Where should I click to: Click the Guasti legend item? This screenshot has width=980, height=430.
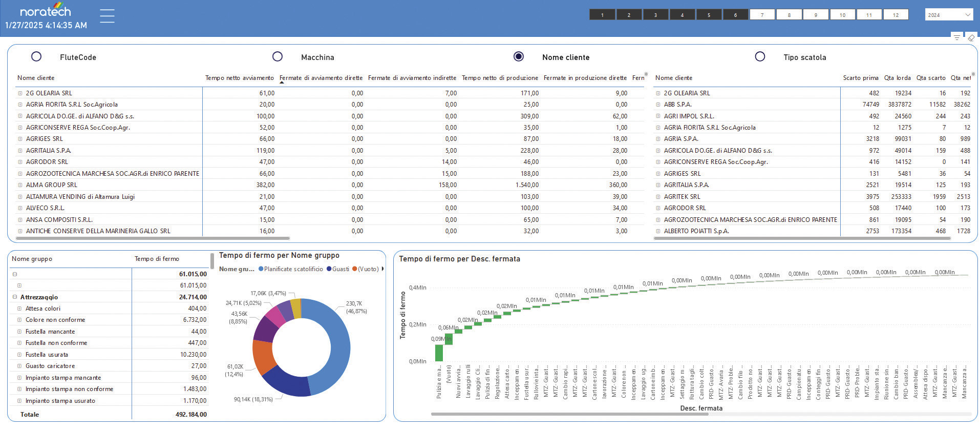coord(338,269)
